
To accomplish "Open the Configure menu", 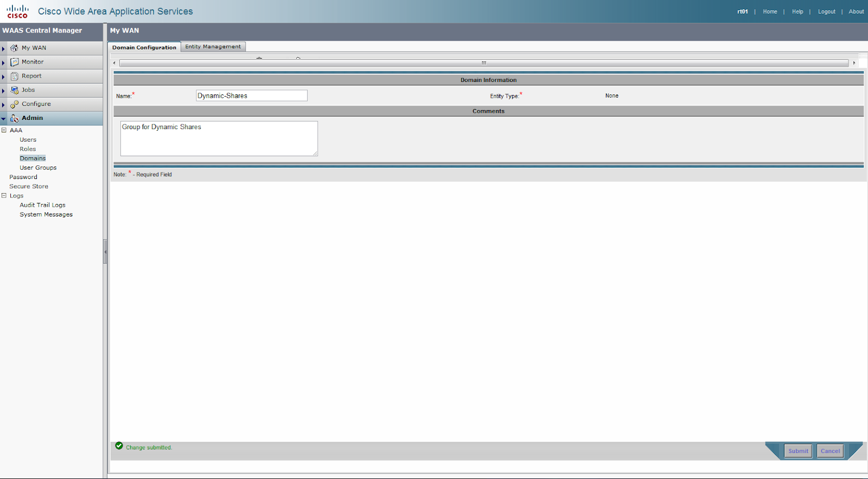I will tap(36, 104).
